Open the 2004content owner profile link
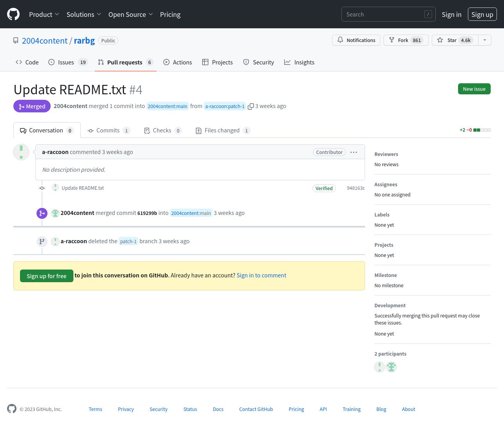The height and width of the screenshot is (433, 504). coord(45,40)
